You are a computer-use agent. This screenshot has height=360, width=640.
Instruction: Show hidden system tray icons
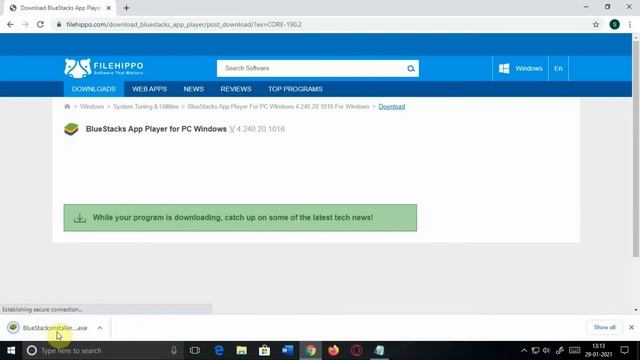[524, 351]
